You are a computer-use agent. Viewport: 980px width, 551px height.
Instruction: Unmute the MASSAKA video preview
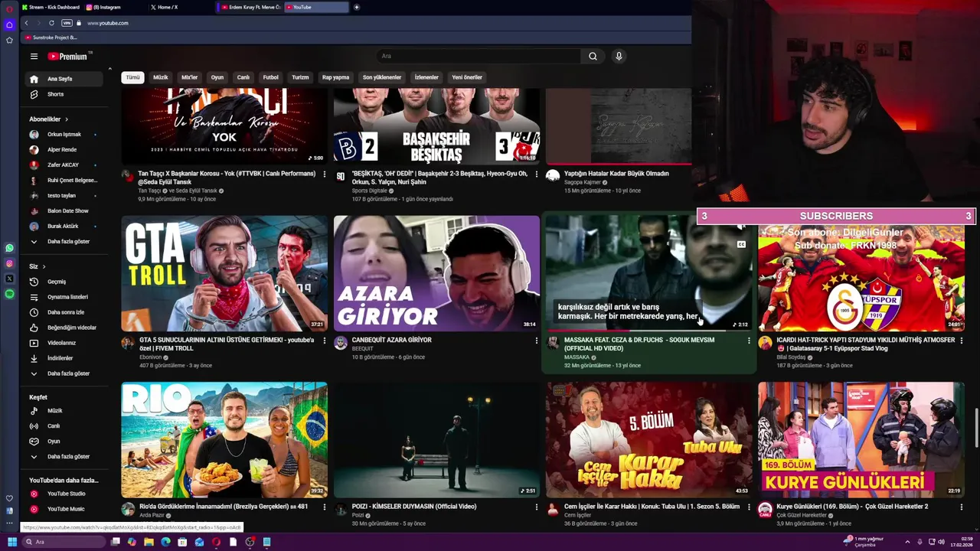(x=740, y=227)
